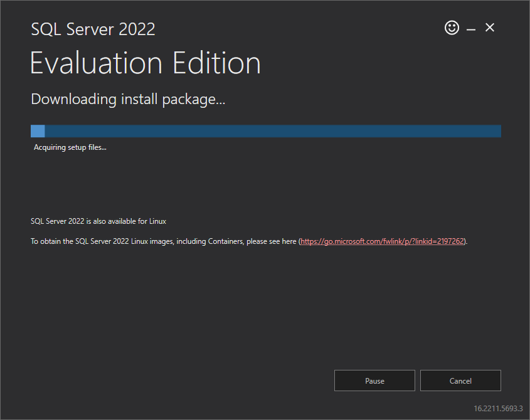Click the 'SQL Server 2022' header text
Image resolution: width=530 pixels, height=420 pixels.
click(93, 29)
